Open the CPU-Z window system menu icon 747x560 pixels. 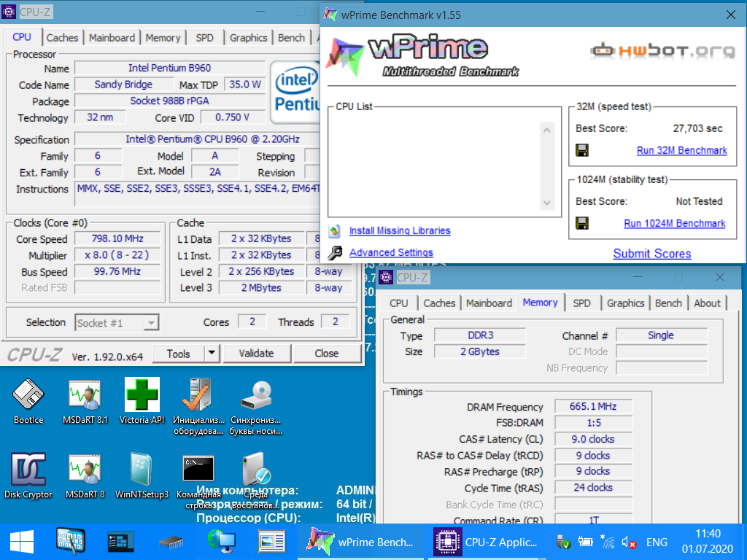[9, 12]
